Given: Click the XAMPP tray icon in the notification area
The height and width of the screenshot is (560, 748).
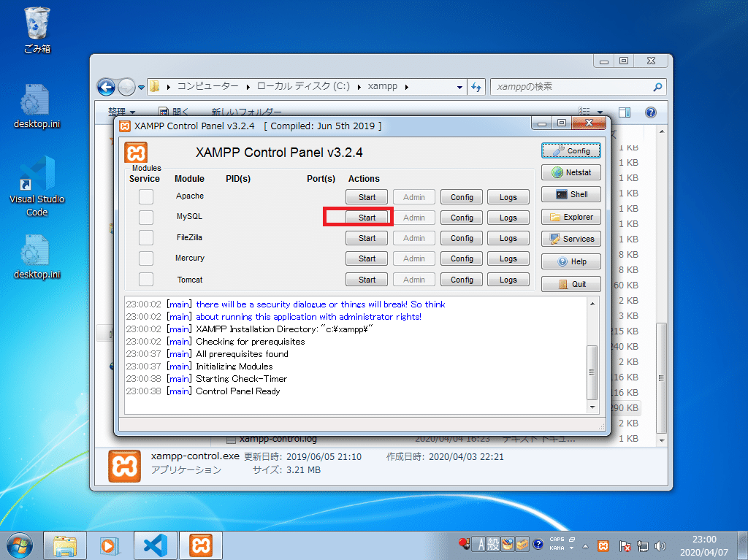Looking at the screenshot, I should 603,545.
